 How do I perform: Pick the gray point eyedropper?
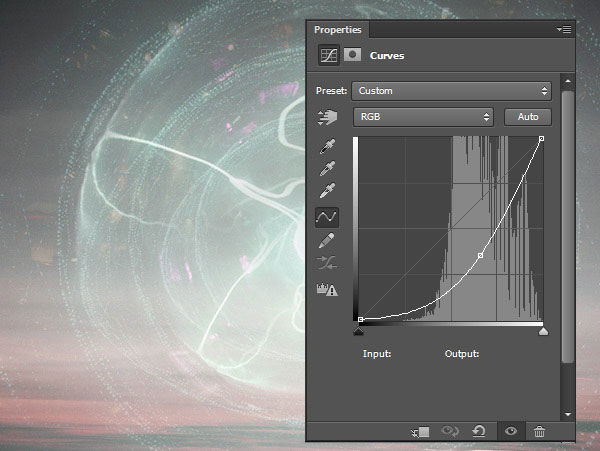point(327,168)
